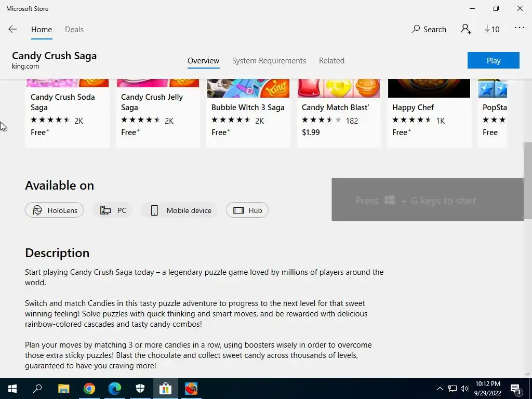Open the Search box
The width and height of the screenshot is (532, 399).
point(429,30)
